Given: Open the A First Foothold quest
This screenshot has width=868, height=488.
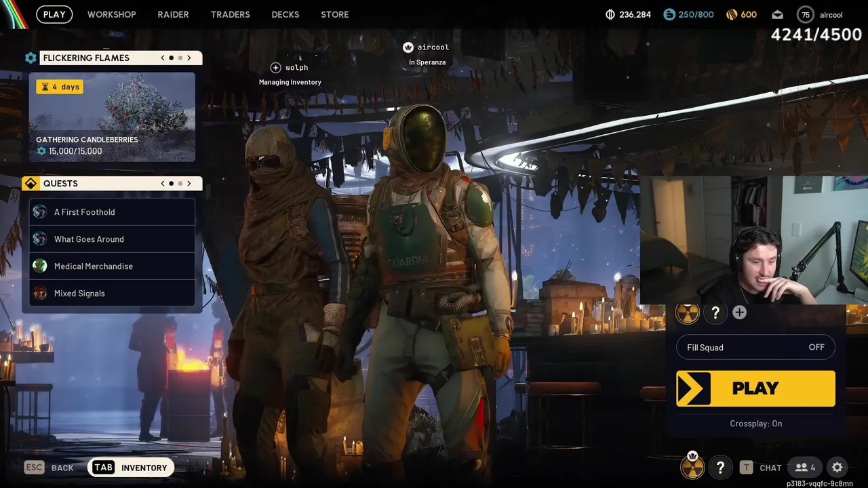Looking at the screenshot, I should (112, 212).
